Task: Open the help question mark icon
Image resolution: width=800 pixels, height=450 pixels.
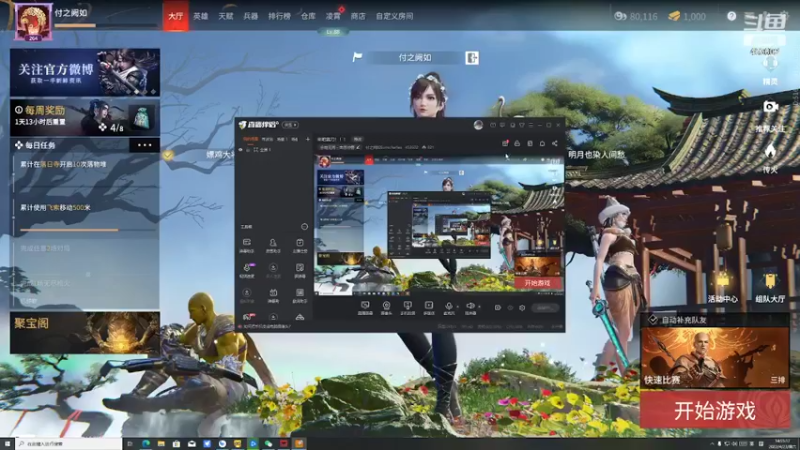Action: pyautogui.click(x=732, y=16)
